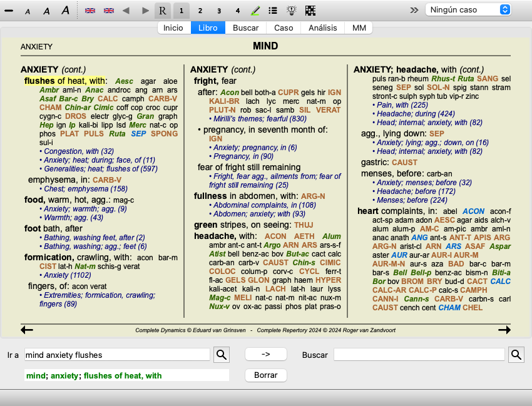Go to previous page with left arrow
This screenshot has width=532, height=406.
coord(27,330)
